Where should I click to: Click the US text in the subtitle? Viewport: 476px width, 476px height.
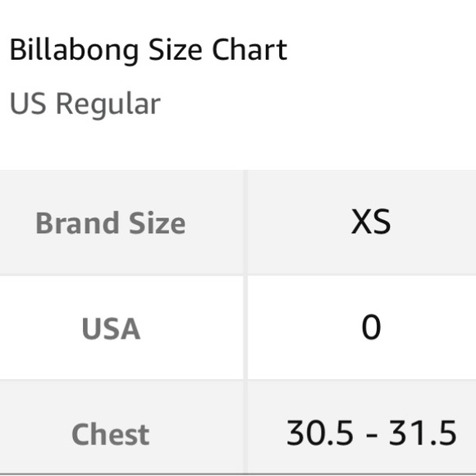click(28, 103)
